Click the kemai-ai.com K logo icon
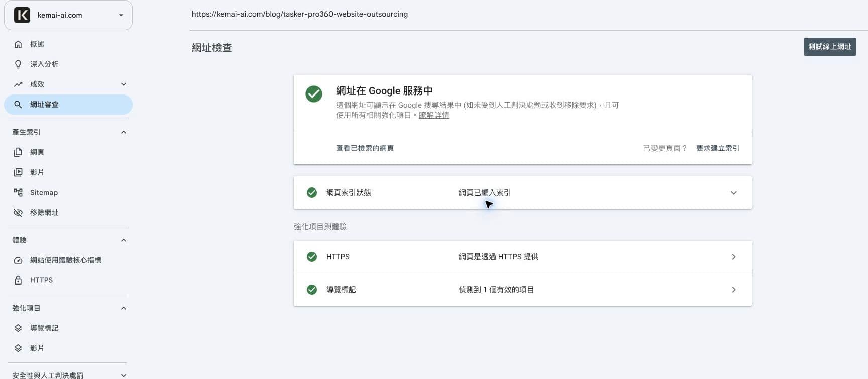This screenshot has width=868, height=379. 22,15
